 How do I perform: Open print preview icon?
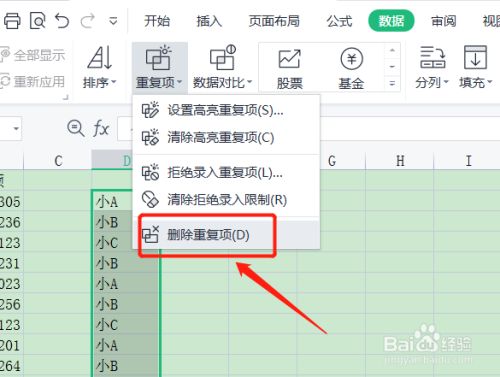coord(37,21)
